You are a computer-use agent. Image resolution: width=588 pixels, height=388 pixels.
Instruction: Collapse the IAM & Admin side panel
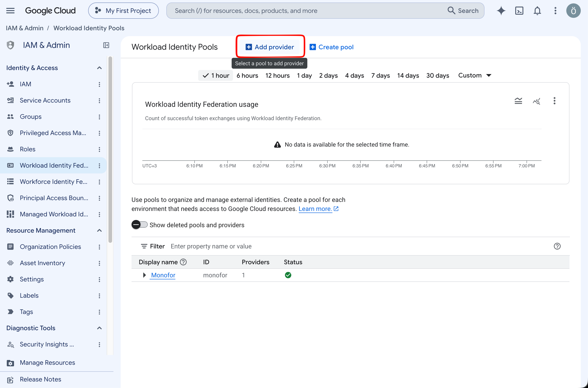tap(106, 45)
